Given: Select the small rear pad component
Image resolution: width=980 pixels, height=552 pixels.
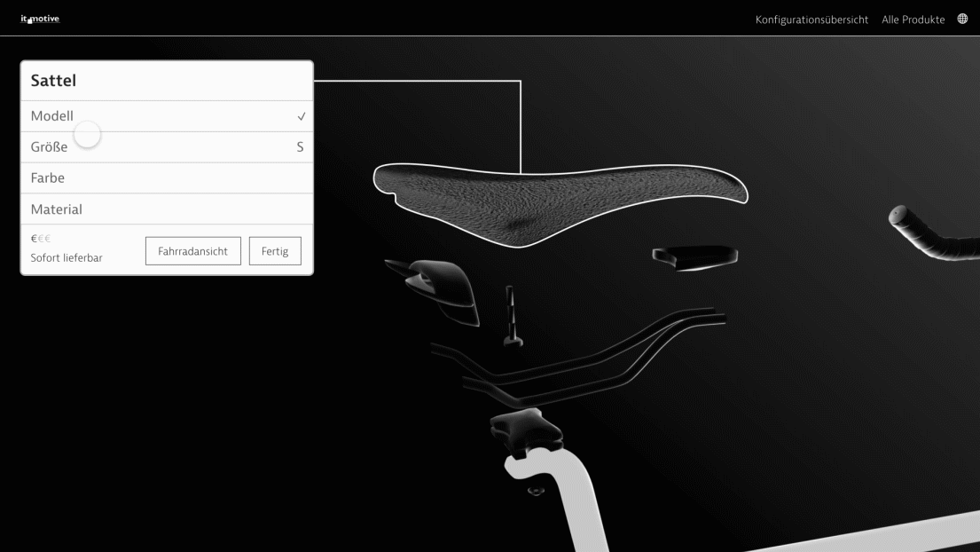Looking at the screenshot, I should point(694,256).
